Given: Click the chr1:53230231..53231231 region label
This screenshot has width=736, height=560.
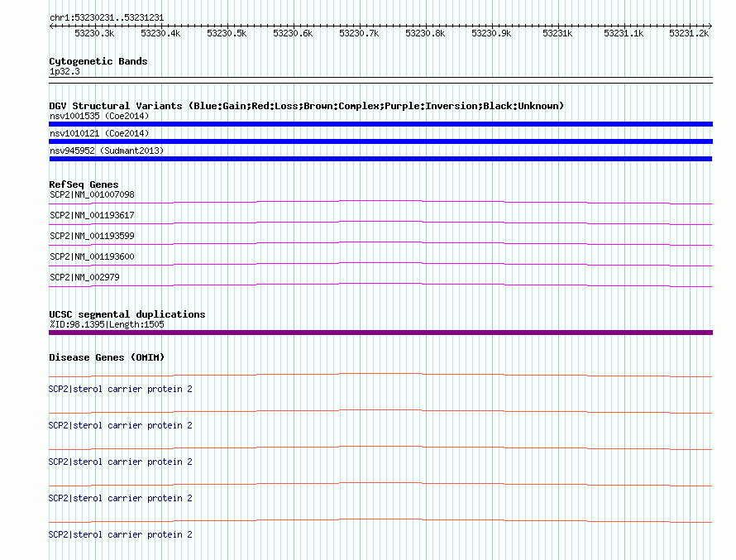Looking at the screenshot, I should [x=107, y=18].
